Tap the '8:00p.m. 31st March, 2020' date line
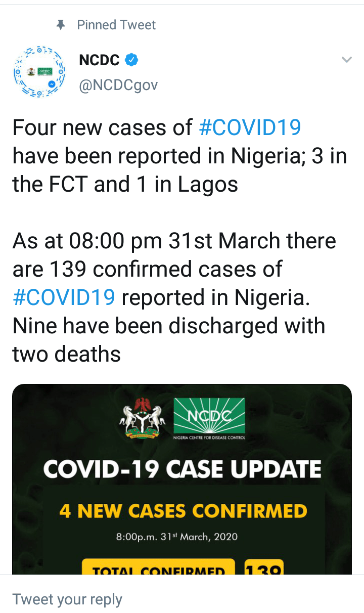This screenshot has height=613, width=364. (x=176, y=536)
